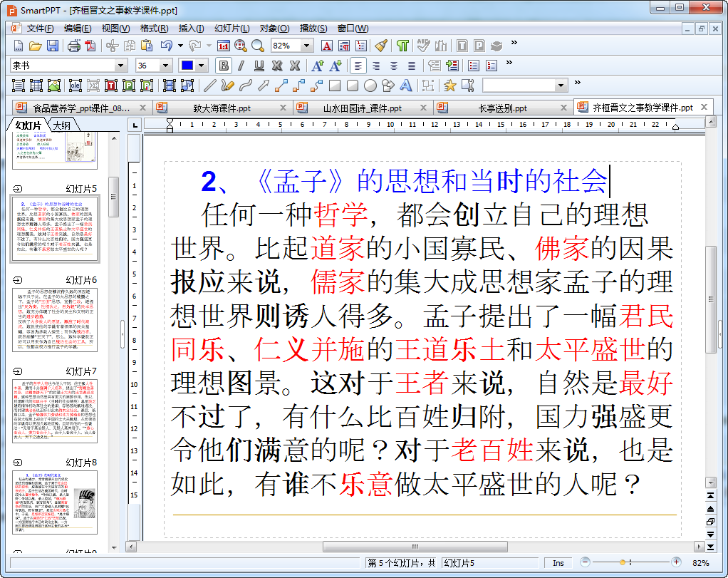This screenshot has width=728, height=578.
Task: Select the zoom-to-fit magnifier tool
Action: pos(241,46)
